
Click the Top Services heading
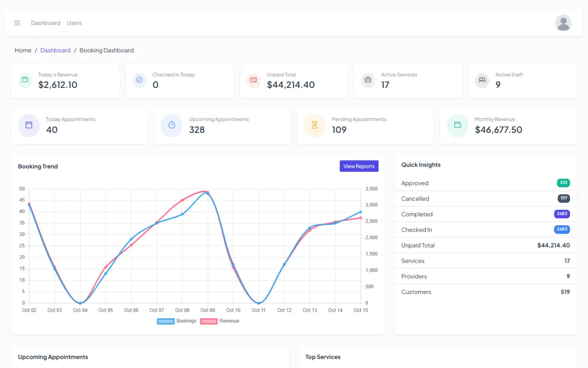(x=323, y=357)
